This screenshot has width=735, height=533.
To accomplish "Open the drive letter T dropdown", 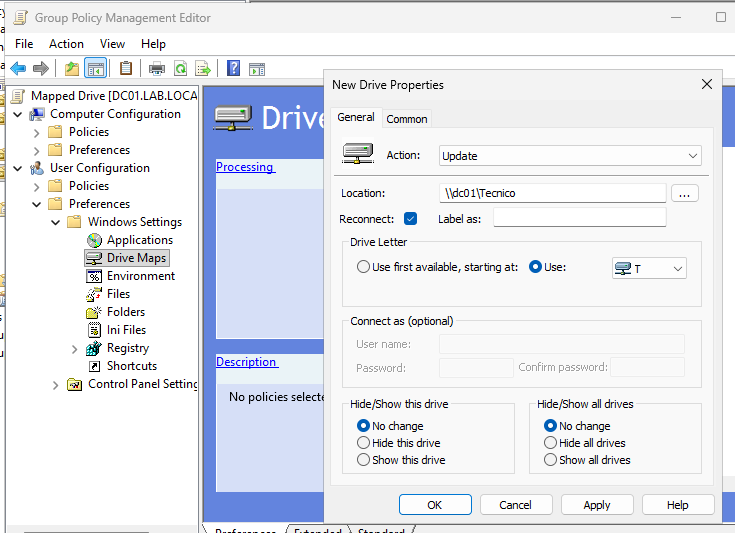I will (649, 268).
